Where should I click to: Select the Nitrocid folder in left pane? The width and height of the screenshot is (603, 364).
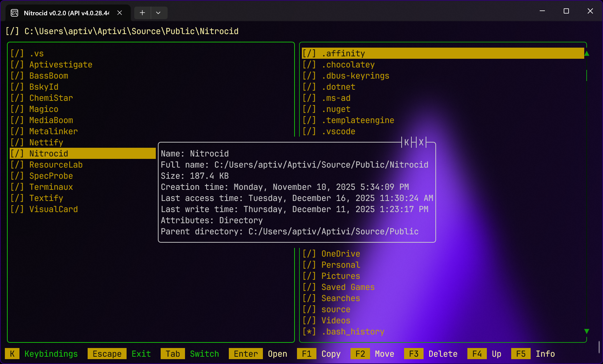point(49,154)
